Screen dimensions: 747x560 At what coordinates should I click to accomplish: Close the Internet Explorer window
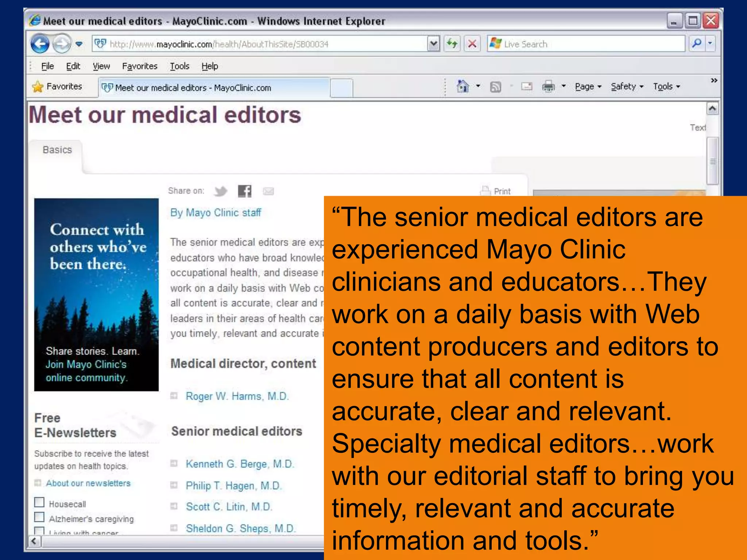[x=711, y=20]
